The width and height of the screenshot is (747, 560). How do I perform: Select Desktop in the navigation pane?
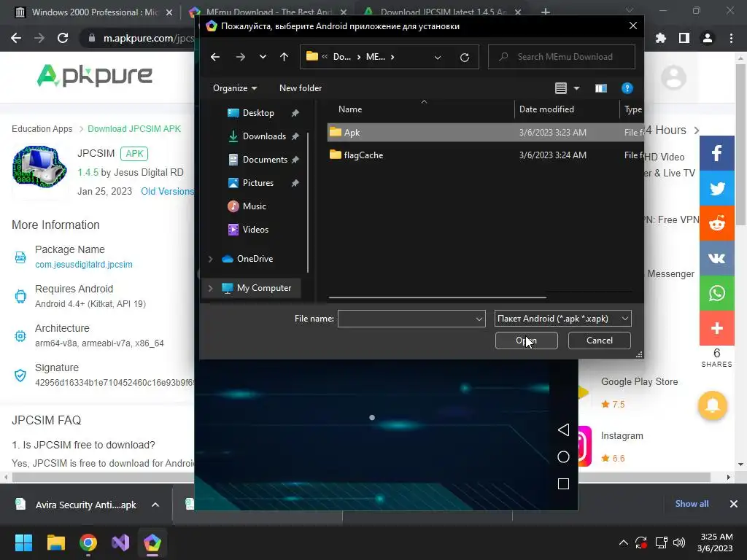pos(258,113)
